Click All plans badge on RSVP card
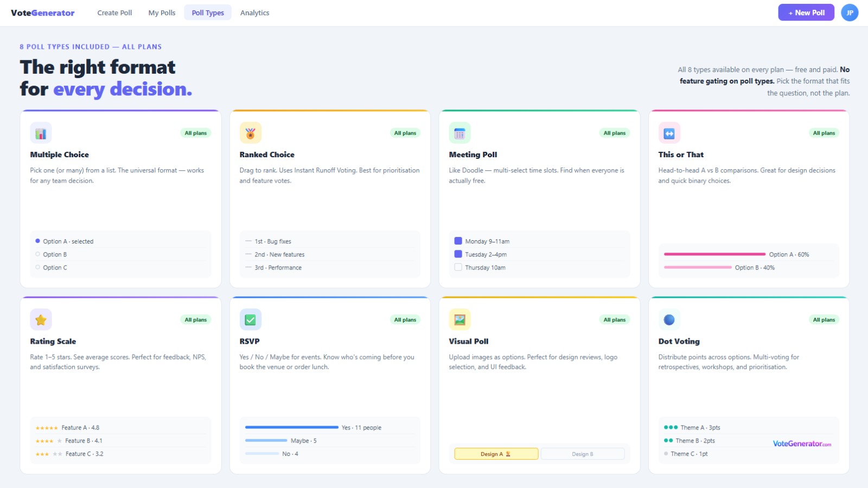This screenshot has width=868, height=488. coord(405,319)
